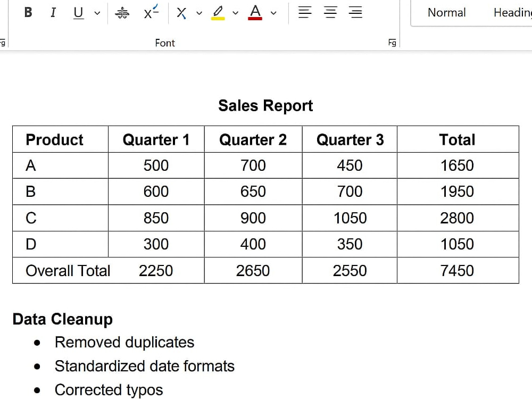Image resolution: width=532 pixels, height=399 pixels.
Task: Click the 900 cell in row C
Action: click(x=253, y=218)
